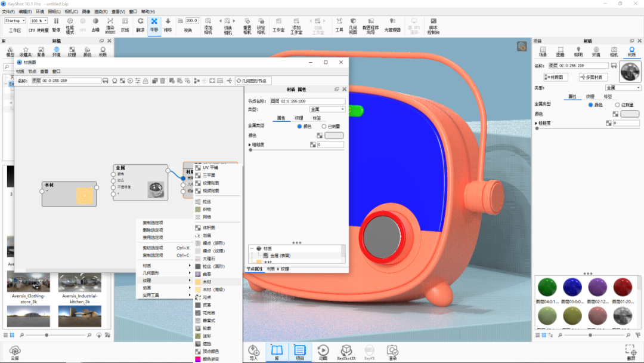
Task: Open the 云库 cloud library icon
Action: point(15,352)
